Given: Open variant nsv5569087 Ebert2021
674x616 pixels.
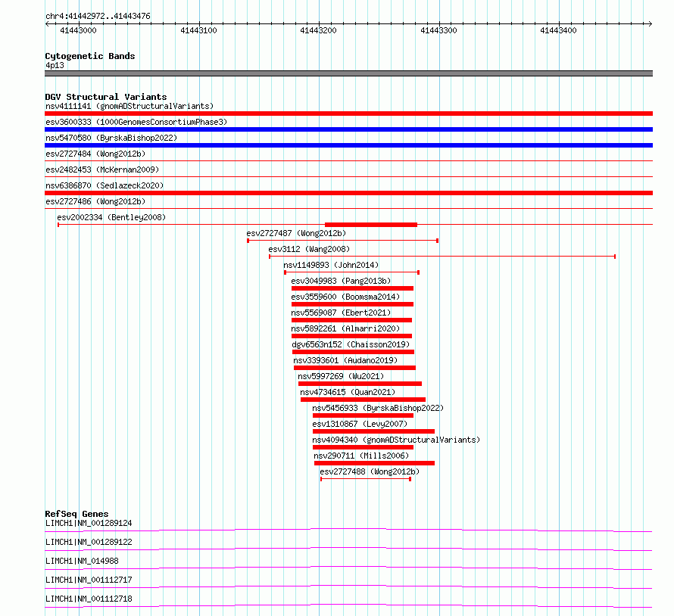Looking at the screenshot, I should point(341,313).
